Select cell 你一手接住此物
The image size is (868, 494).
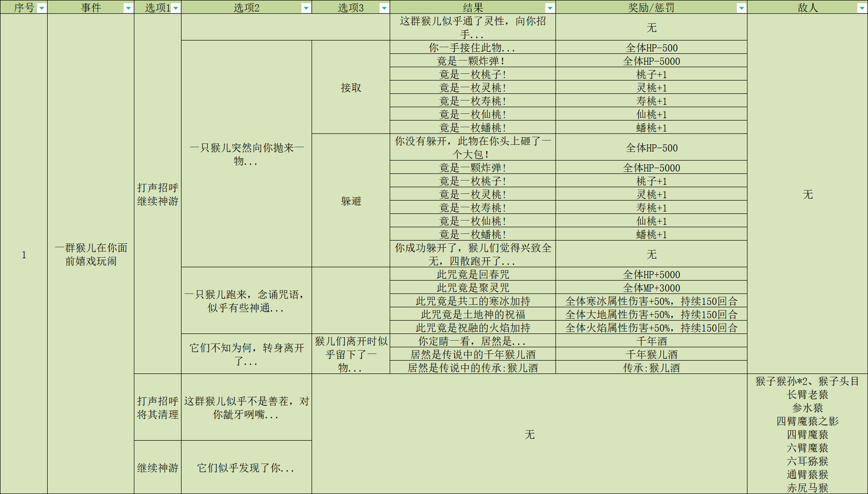(x=473, y=47)
